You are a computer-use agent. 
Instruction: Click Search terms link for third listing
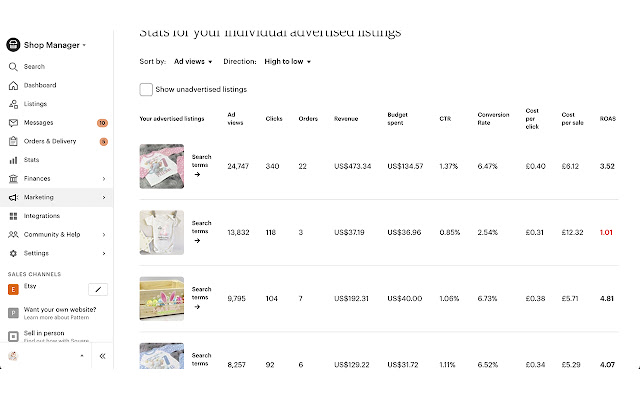200,298
